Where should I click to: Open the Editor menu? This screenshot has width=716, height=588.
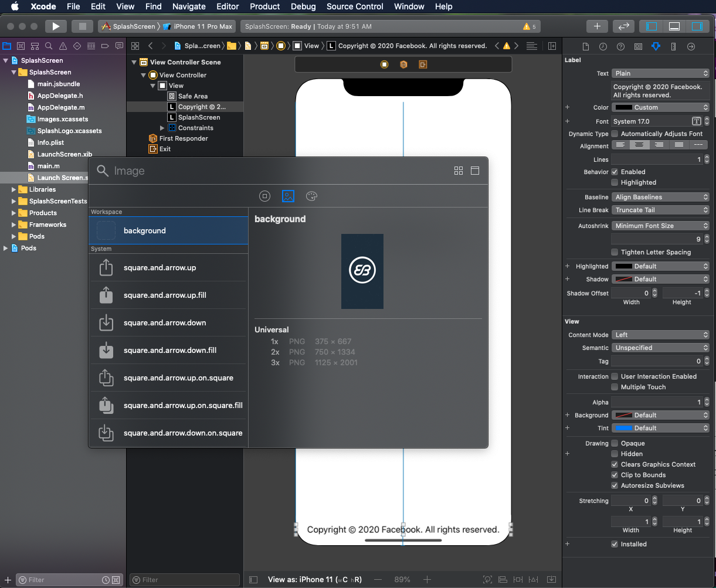tap(228, 6)
